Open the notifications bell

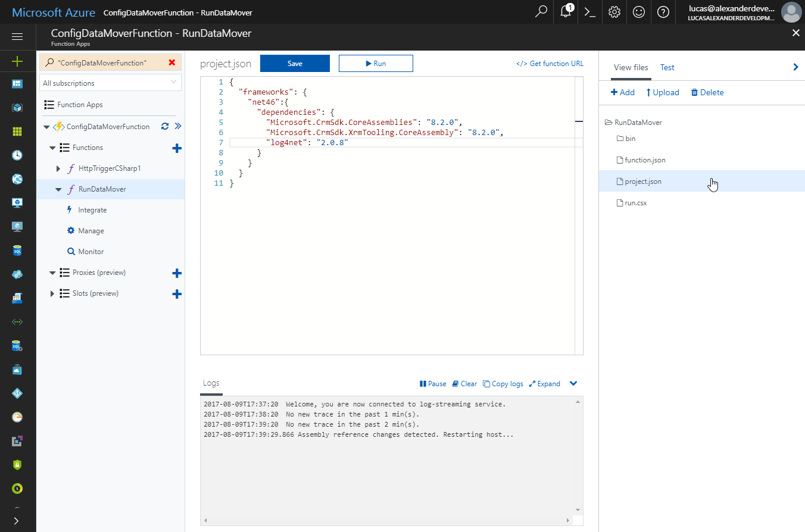tap(566, 11)
